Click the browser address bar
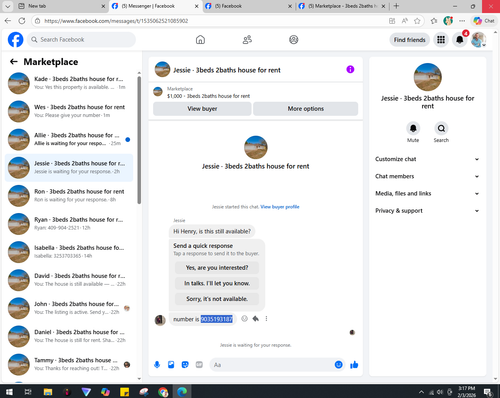Viewport: 500px width, 398px height. pyautogui.click(x=213, y=21)
